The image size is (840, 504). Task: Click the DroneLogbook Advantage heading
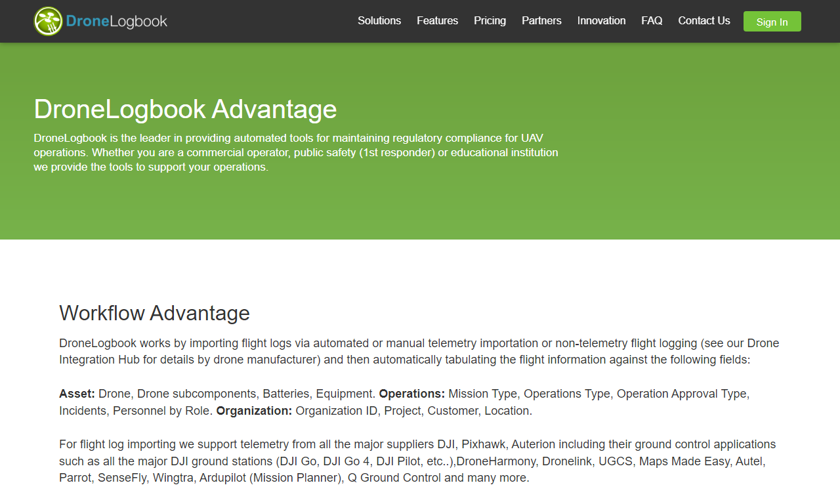[185, 109]
